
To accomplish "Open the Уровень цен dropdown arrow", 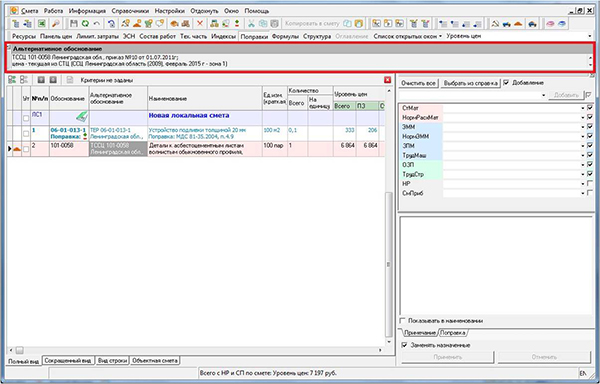I will coord(591,36).
